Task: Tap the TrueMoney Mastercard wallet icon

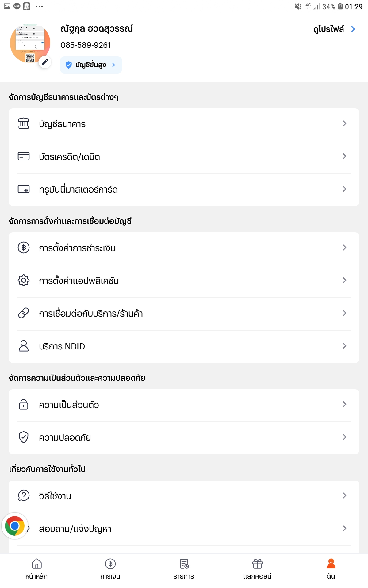Action: click(24, 189)
